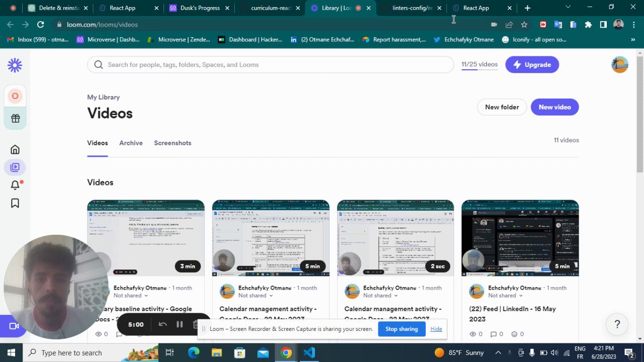This screenshot has width=644, height=362.
Task: Open the Chrome Extensions puzzle icon
Action: 588,24
